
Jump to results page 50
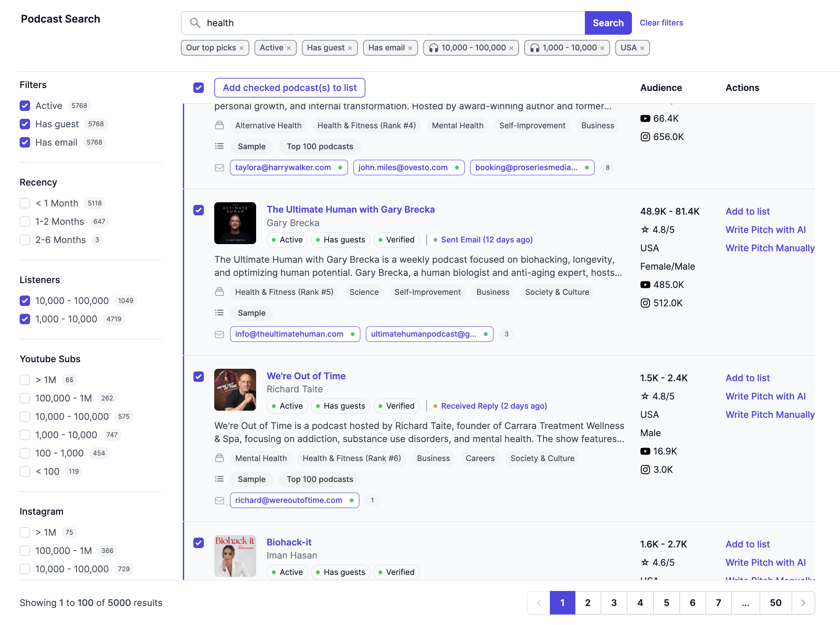[775, 603]
